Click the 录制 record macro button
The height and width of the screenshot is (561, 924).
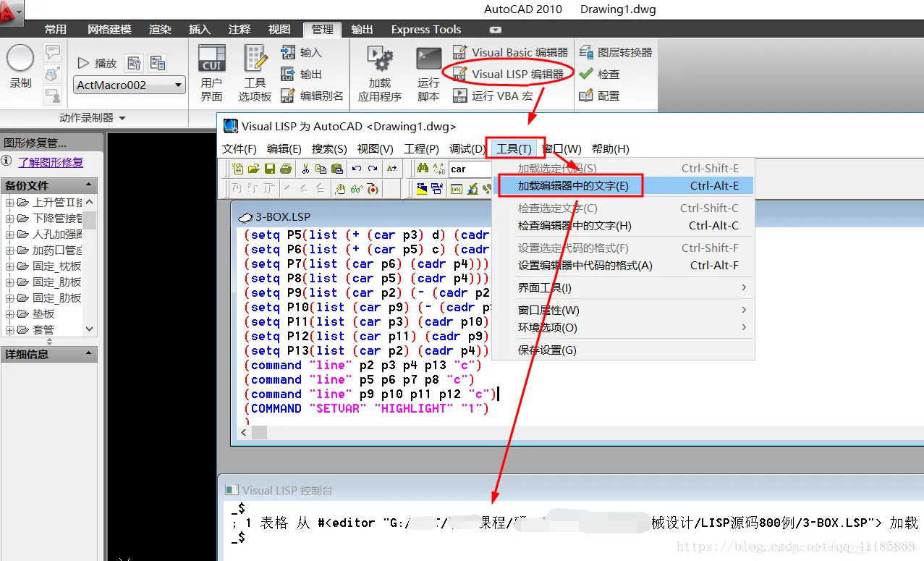tap(20, 67)
